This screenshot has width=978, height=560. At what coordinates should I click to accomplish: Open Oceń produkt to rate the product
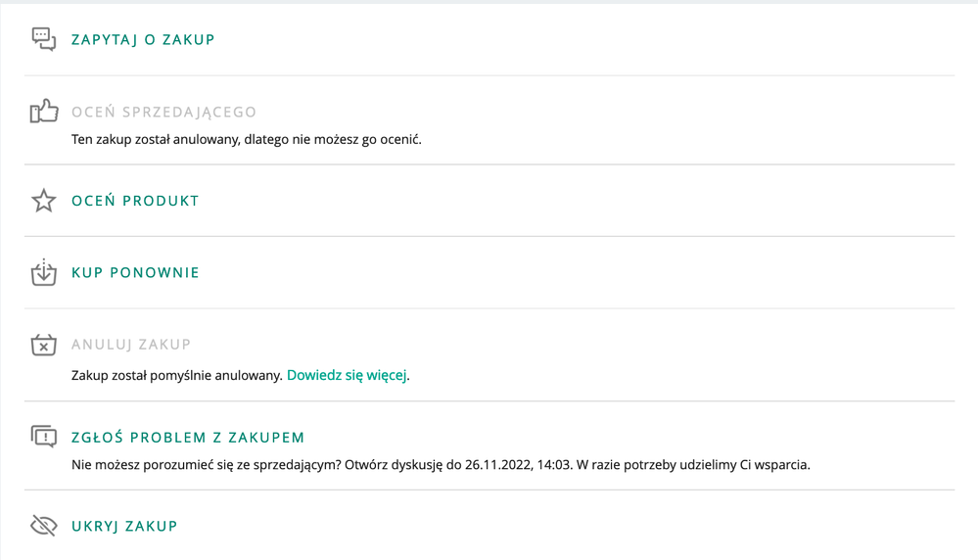coord(135,201)
